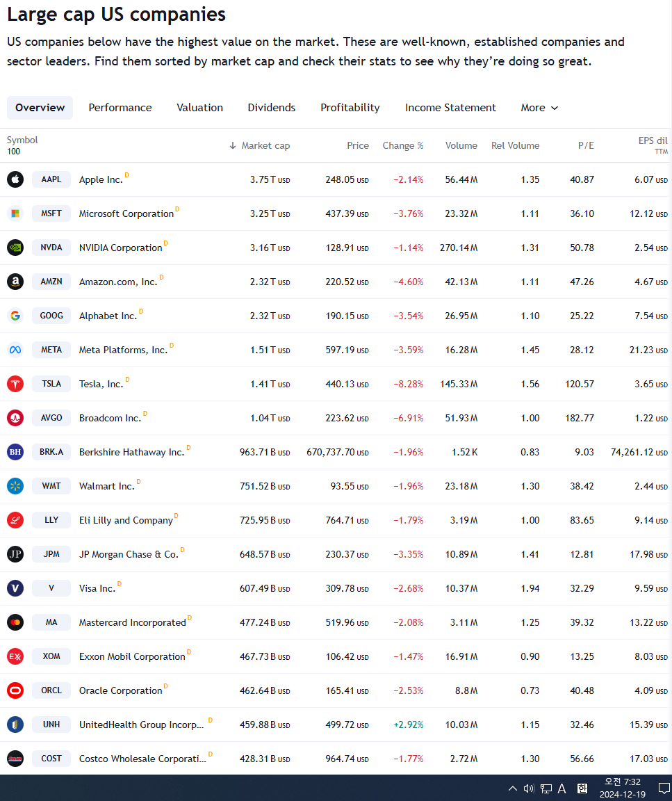Click the Costco logo icon

[x=15, y=759]
